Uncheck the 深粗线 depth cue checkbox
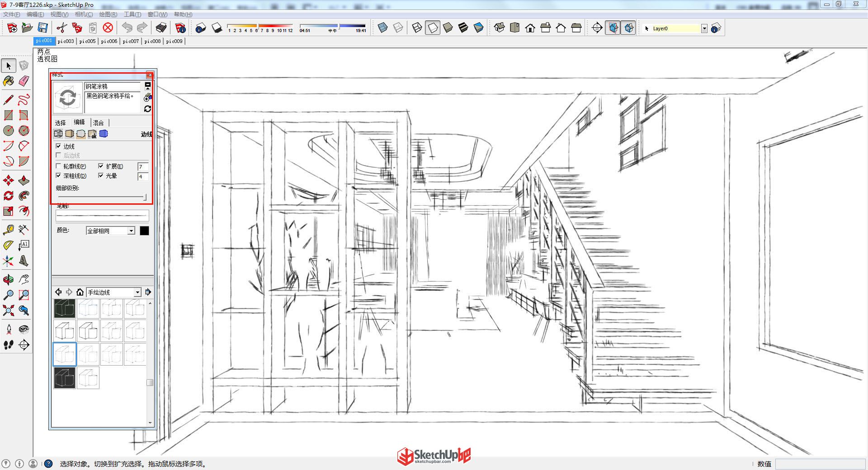The width and height of the screenshot is (868, 470). 58,175
